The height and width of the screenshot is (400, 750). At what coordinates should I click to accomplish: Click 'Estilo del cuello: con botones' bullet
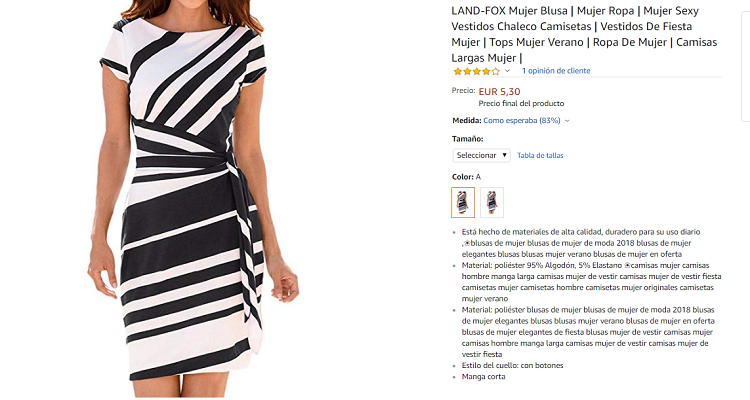(526, 365)
